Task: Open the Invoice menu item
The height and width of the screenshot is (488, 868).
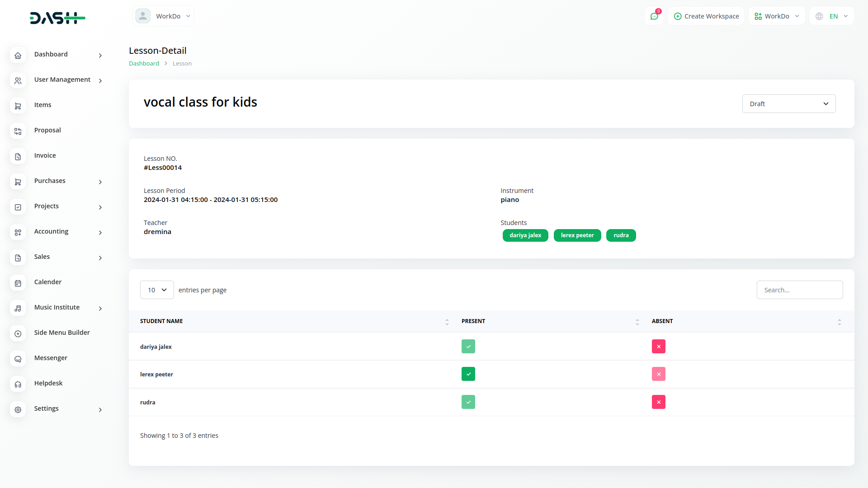Action: [45, 155]
